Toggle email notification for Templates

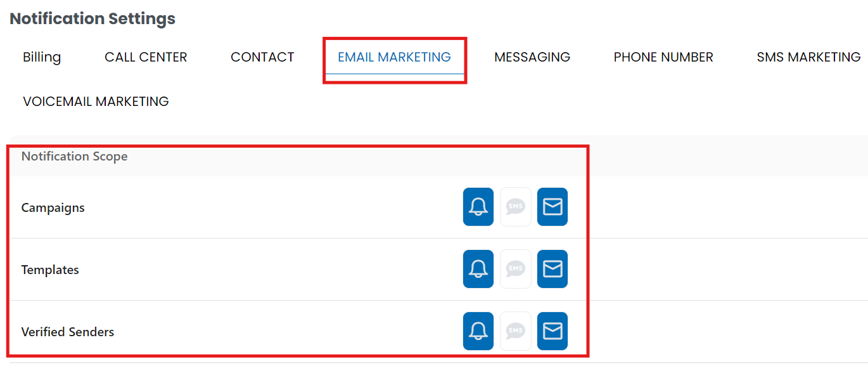pyautogui.click(x=552, y=269)
